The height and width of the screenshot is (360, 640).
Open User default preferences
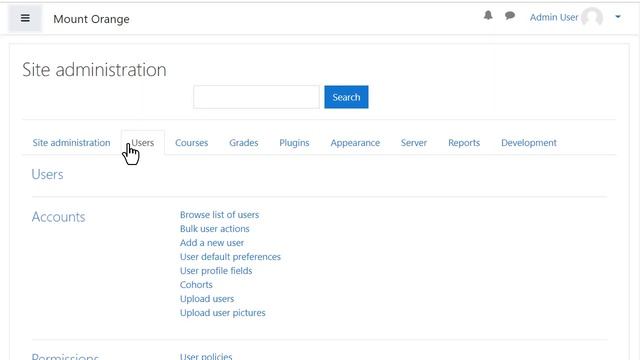click(230, 257)
